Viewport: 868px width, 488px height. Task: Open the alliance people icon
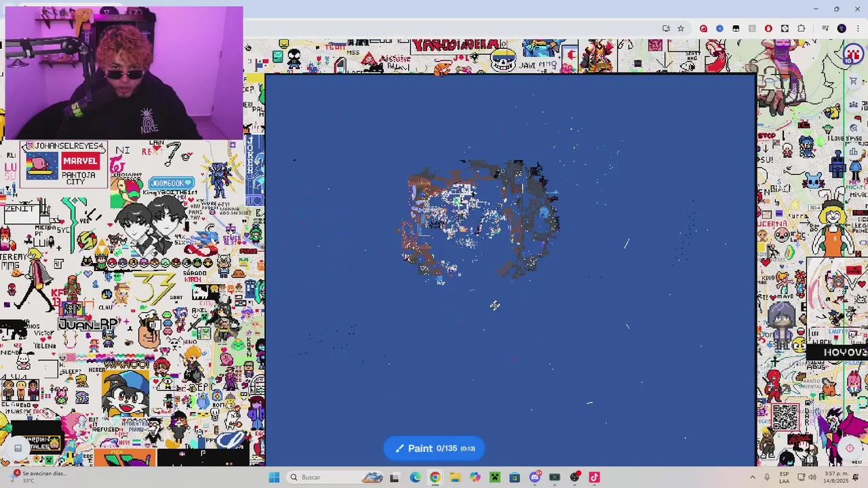coord(853,104)
